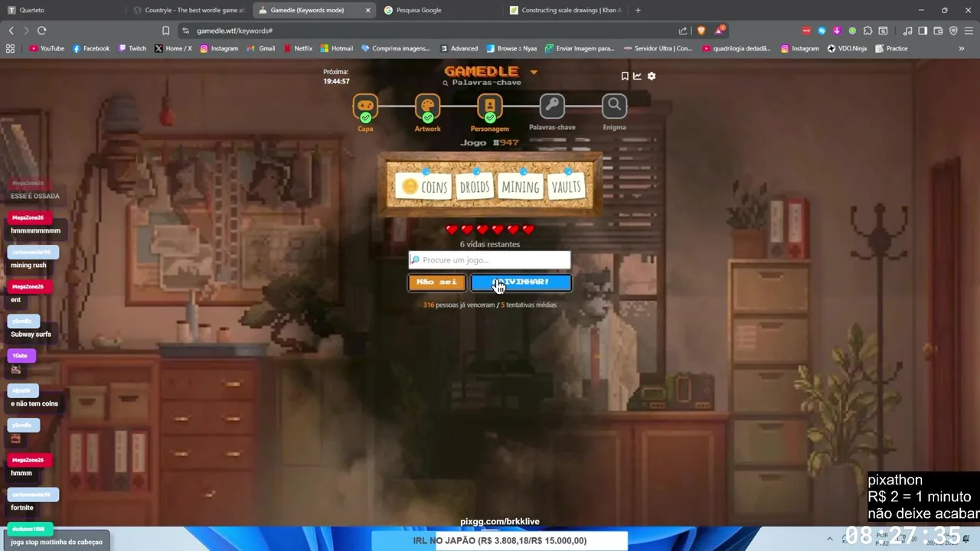Click the orange 'Não sei' button
Screen dimensions: 980x551
coord(436,282)
